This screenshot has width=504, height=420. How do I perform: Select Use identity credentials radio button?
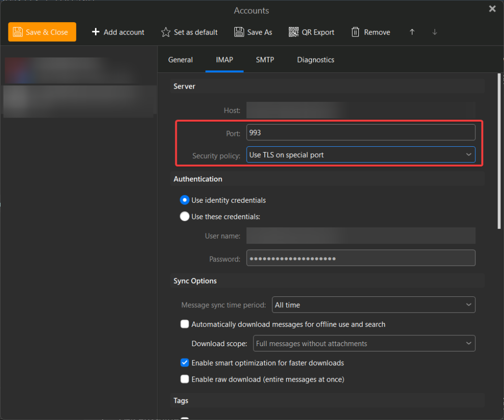tap(185, 200)
